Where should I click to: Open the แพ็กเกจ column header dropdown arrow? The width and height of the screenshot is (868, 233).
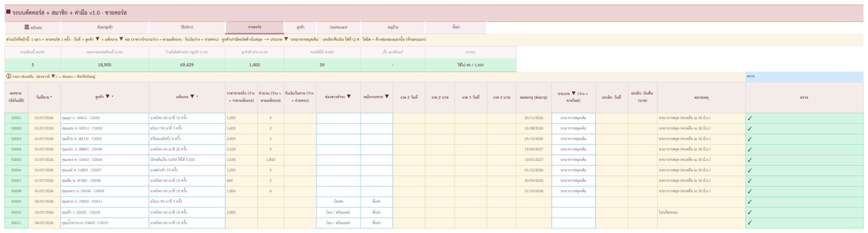[x=192, y=96]
